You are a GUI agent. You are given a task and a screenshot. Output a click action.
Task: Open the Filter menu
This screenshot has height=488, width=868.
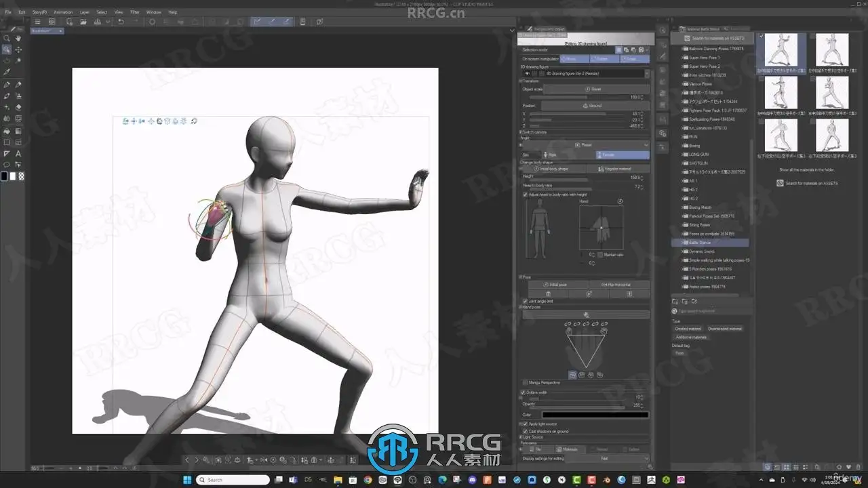(135, 12)
